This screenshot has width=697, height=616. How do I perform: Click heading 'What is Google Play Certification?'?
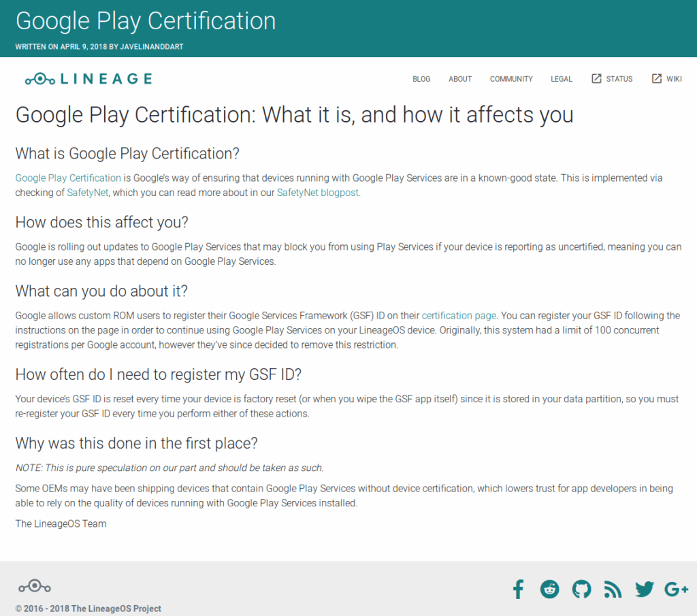coord(127,154)
